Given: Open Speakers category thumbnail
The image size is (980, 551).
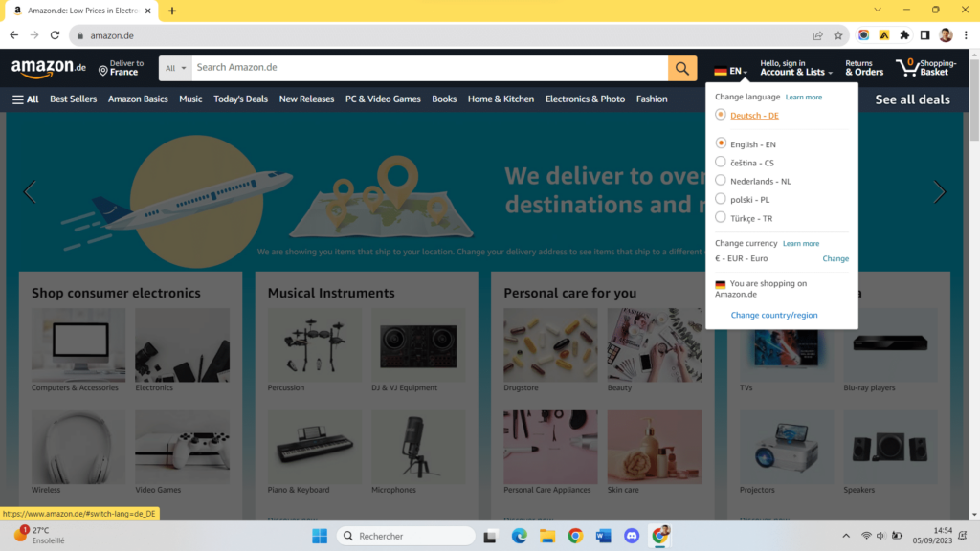Looking at the screenshot, I should point(890,447).
